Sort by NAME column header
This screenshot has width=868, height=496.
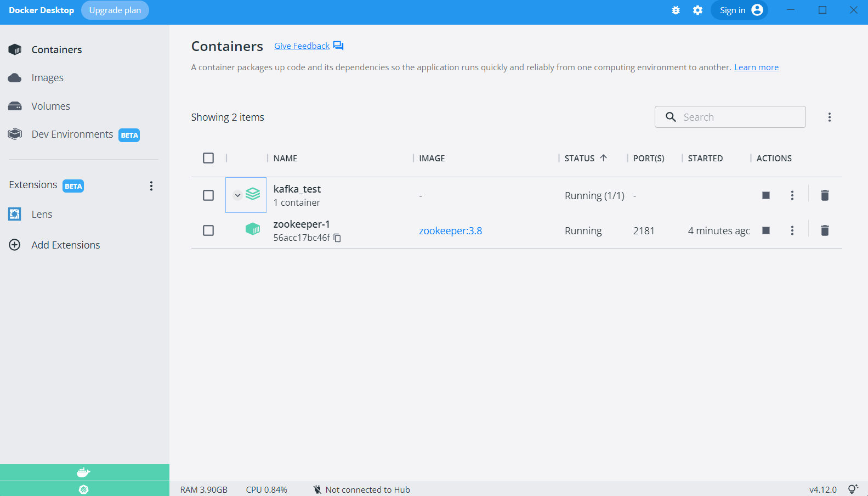tap(285, 158)
